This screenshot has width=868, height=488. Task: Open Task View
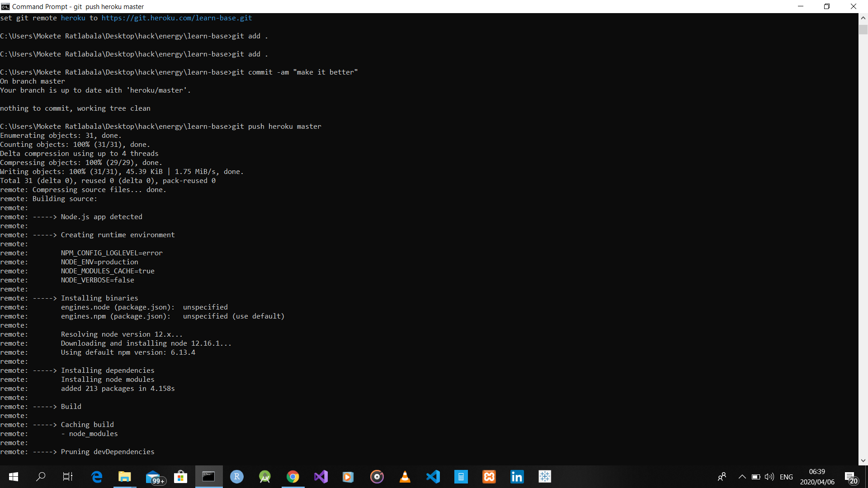coord(68,477)
